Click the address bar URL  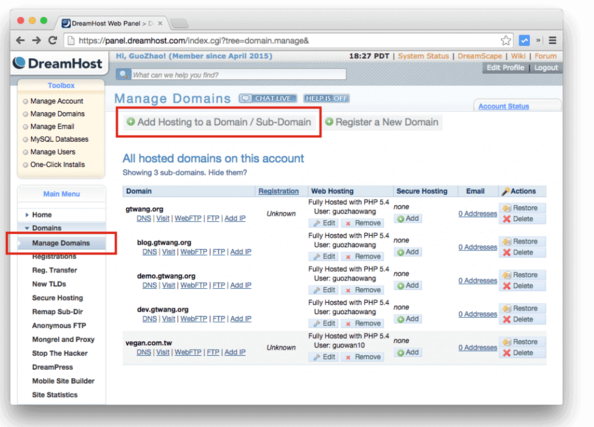click(193, 41)
